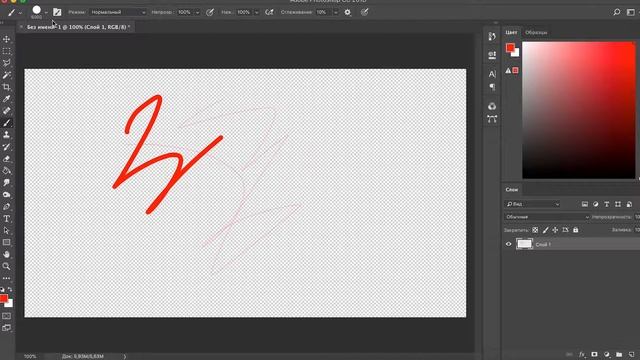Open the Smoothing 10% dropdown arrow
This screenshot has width=640, height=360.
click(x=336, y=13)
